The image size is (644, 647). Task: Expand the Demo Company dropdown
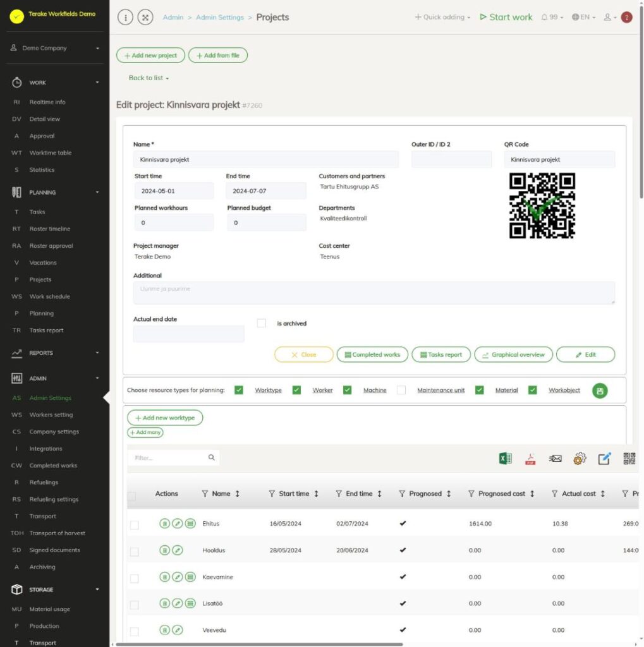coord(55,48)
